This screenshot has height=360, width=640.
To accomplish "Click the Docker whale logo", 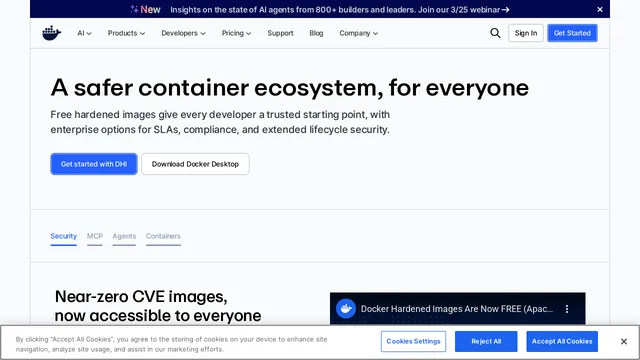I will (51, 33).
